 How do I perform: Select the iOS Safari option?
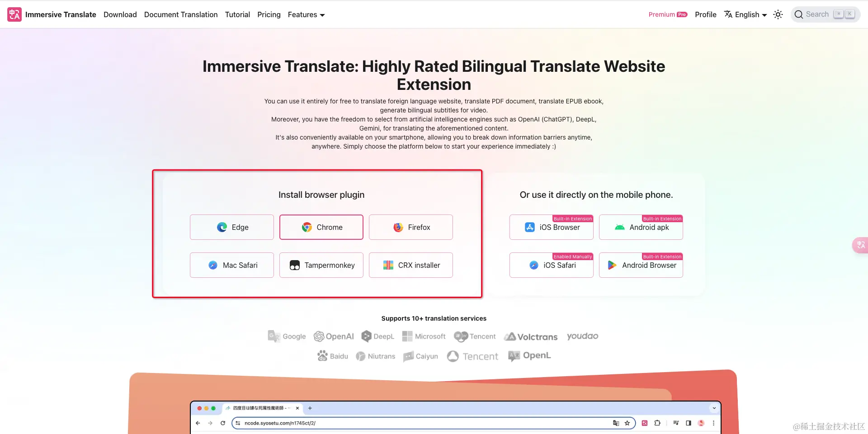[x=552, y=265]
